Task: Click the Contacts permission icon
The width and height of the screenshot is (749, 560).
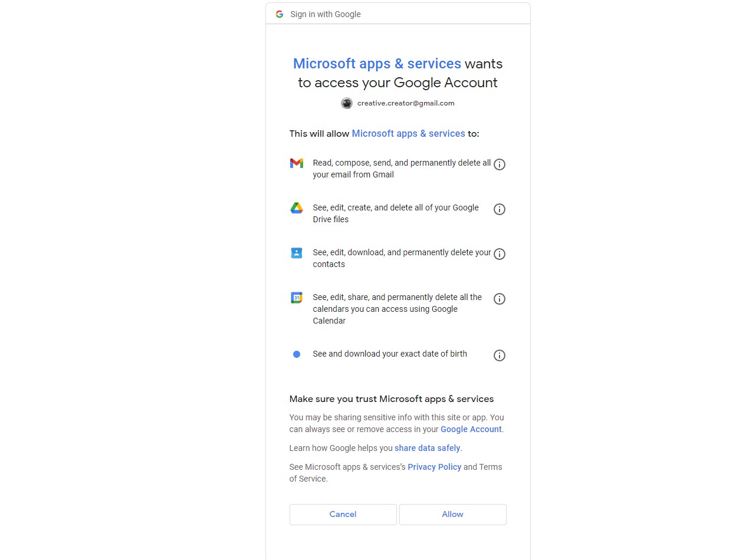Action: (x=297, y=253)
